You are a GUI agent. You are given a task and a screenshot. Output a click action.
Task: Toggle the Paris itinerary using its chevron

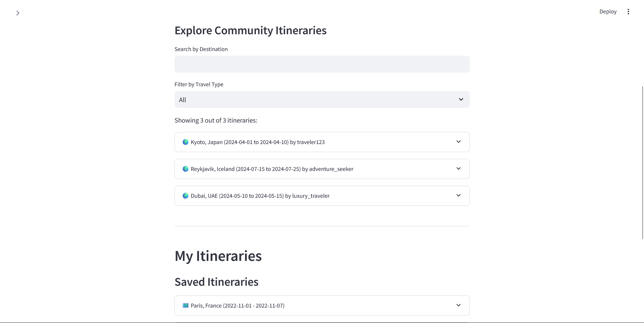pos(458,305)
